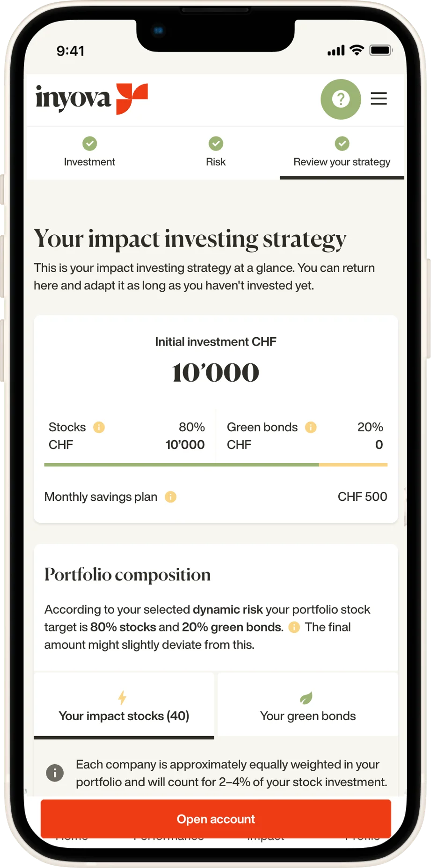Tap the Open account button
The height and width of the screenshot is (868, 431).
coord(216,819)
